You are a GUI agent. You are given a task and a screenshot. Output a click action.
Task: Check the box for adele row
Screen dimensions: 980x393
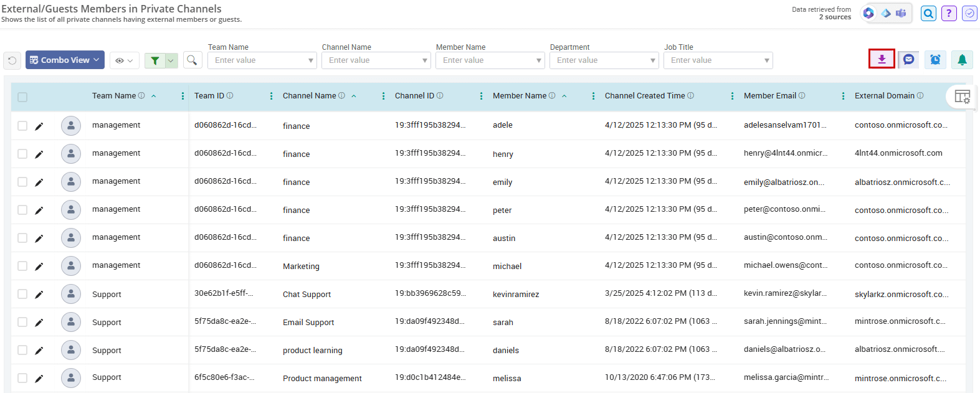click(22, 126)
